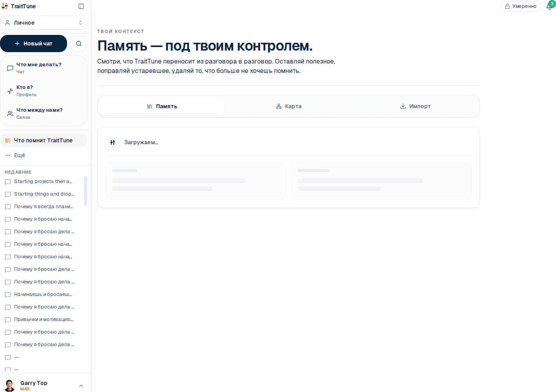556x392 pixels.
Task: Click the lock icon next to Умеренно
Action: coord(507,6)
